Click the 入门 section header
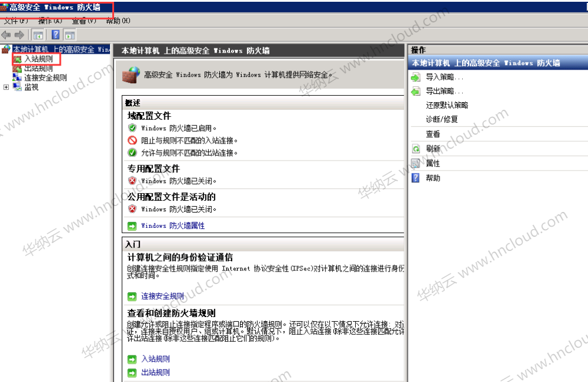Screen dimensions: 588x382 coord(133,244)
